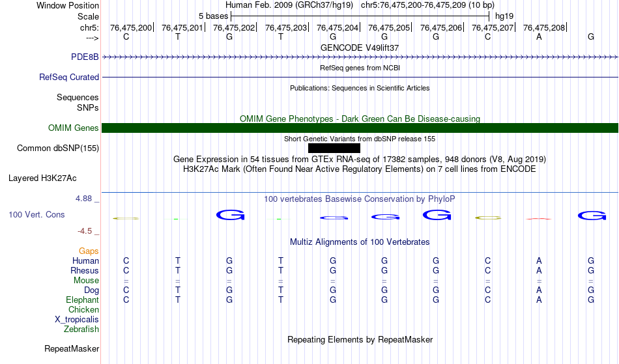Select the Mouse species row label
The image size is (619, 364).
coord(86,281)
